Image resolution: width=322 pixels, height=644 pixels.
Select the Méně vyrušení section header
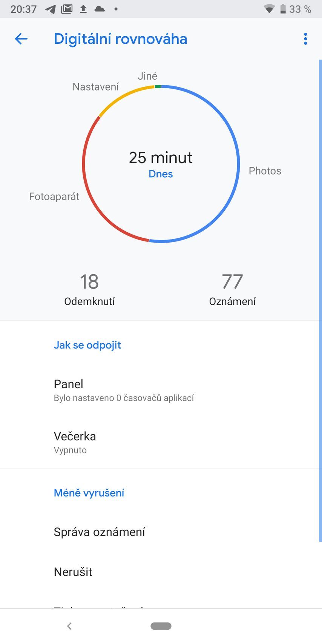point(89,493)
